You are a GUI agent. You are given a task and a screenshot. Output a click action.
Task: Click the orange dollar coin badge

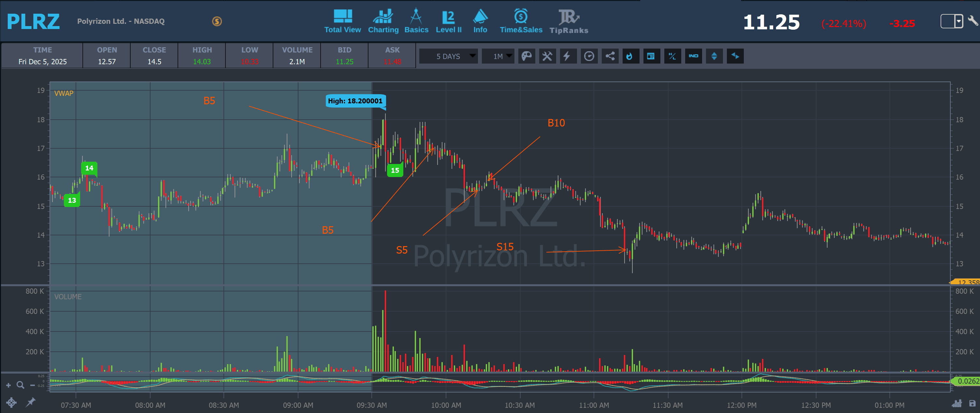pyautogui.click(x=217, y=21)
